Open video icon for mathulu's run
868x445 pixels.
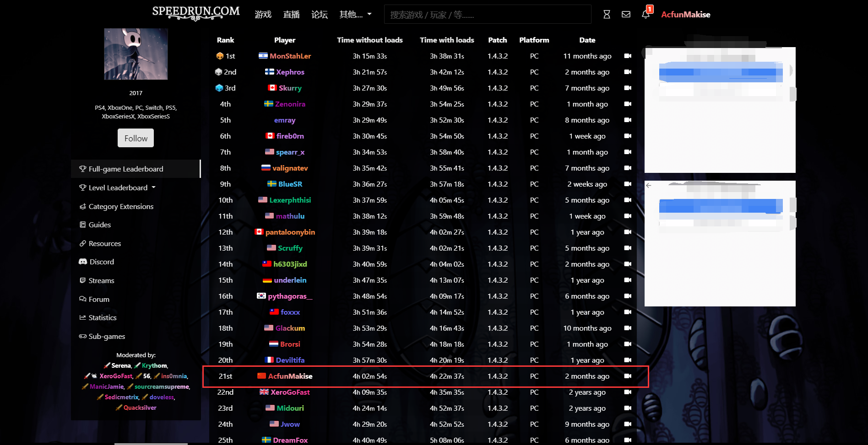click(x=628, y=216)
